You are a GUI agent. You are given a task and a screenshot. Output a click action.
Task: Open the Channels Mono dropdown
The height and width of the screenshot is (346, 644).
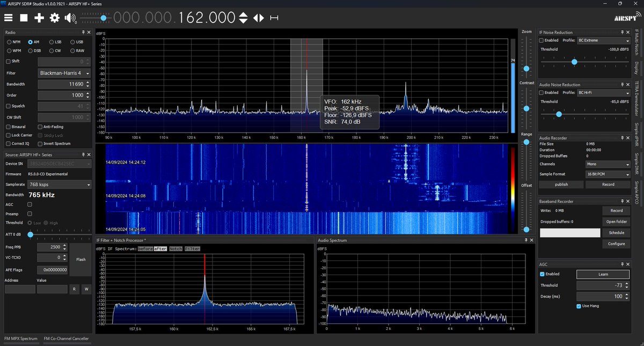(x=608, y=164)
